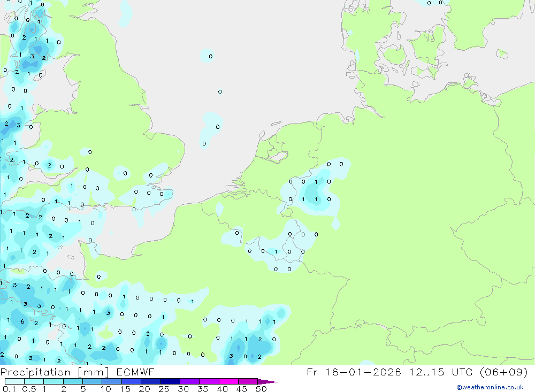Viewport: 535px width, 392px height.
Task: Pick the 15–20 mm legend swatch
Action: (131, 381)
